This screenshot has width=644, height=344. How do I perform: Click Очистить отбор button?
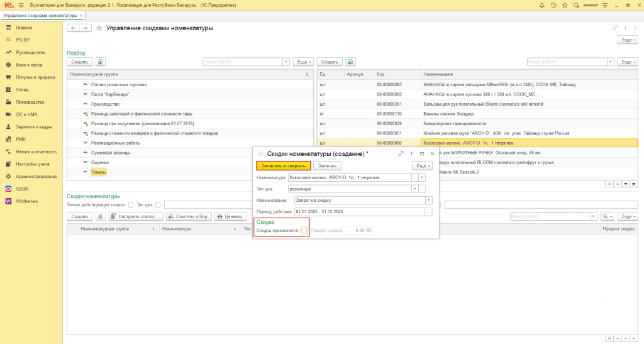pyautogui.click(x=189, y=216)
